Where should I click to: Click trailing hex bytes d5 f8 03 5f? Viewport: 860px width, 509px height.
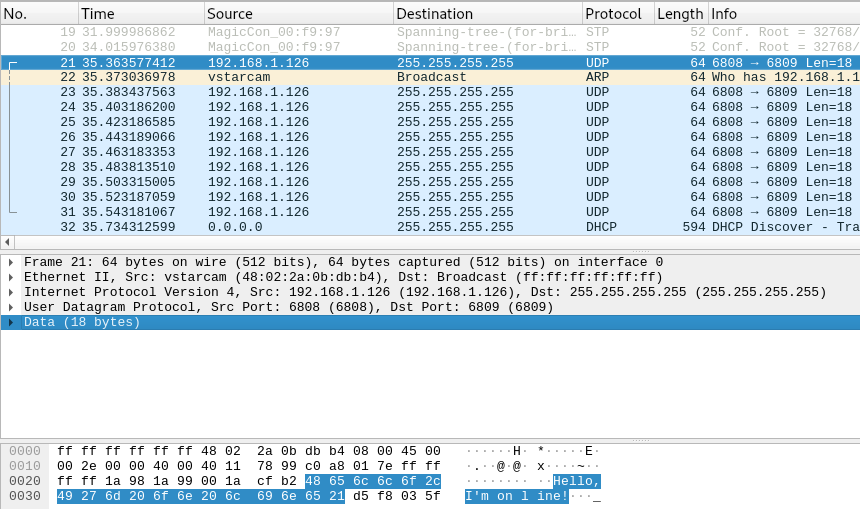[397, 496]
